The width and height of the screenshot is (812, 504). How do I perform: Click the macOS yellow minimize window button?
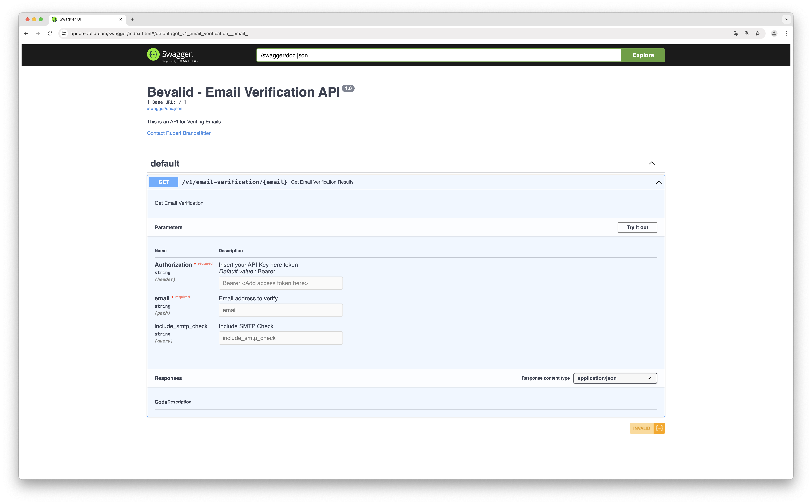coord(34,19)
